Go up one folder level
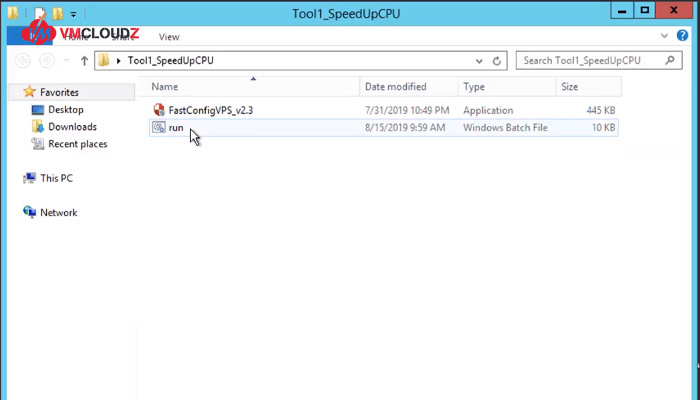Image resolution: width=700 pixels, height=400 pixels. [84, 61]
